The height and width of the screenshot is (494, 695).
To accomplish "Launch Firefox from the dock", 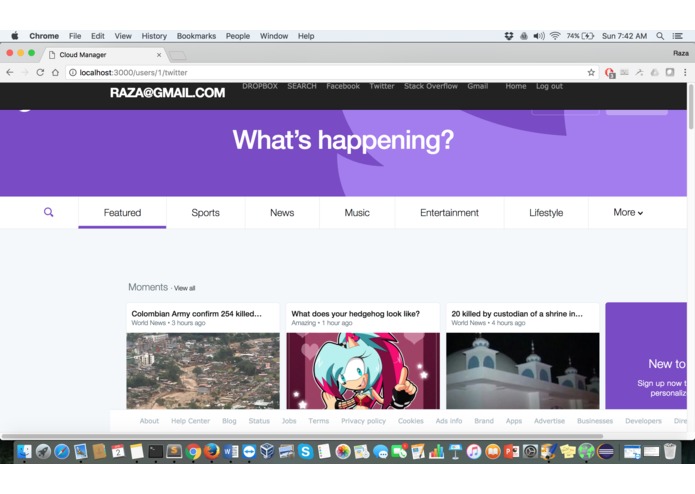I will (x=212, y=451).
